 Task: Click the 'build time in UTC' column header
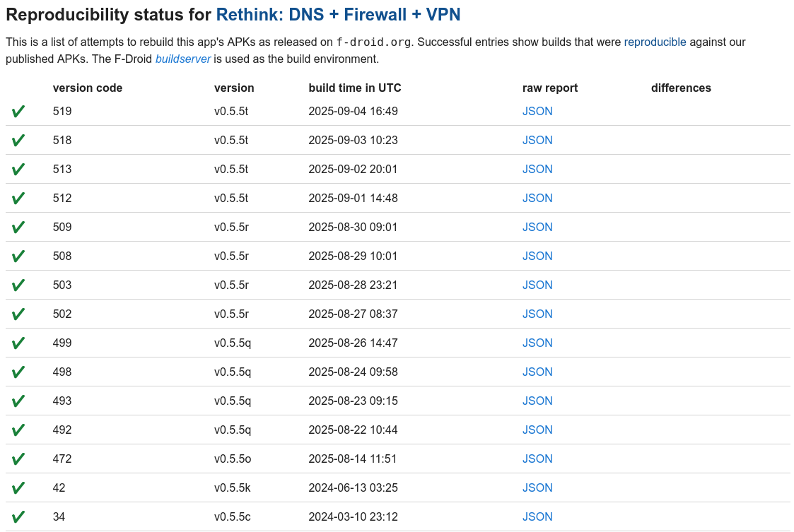pos(355,88)
